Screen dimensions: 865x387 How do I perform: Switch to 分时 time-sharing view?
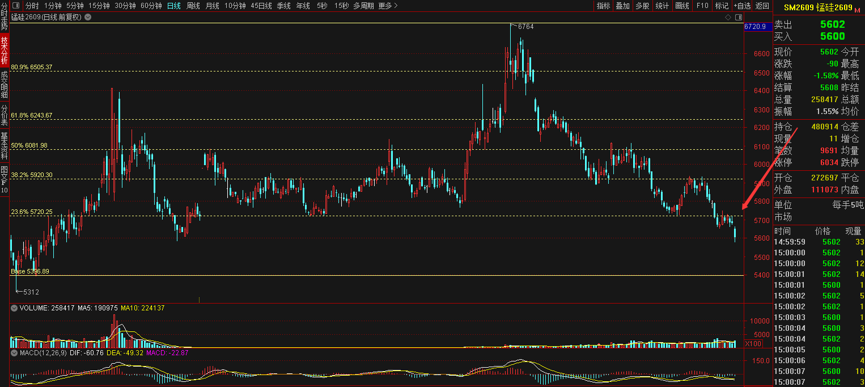pyautogui.click(x=31, y=6)
